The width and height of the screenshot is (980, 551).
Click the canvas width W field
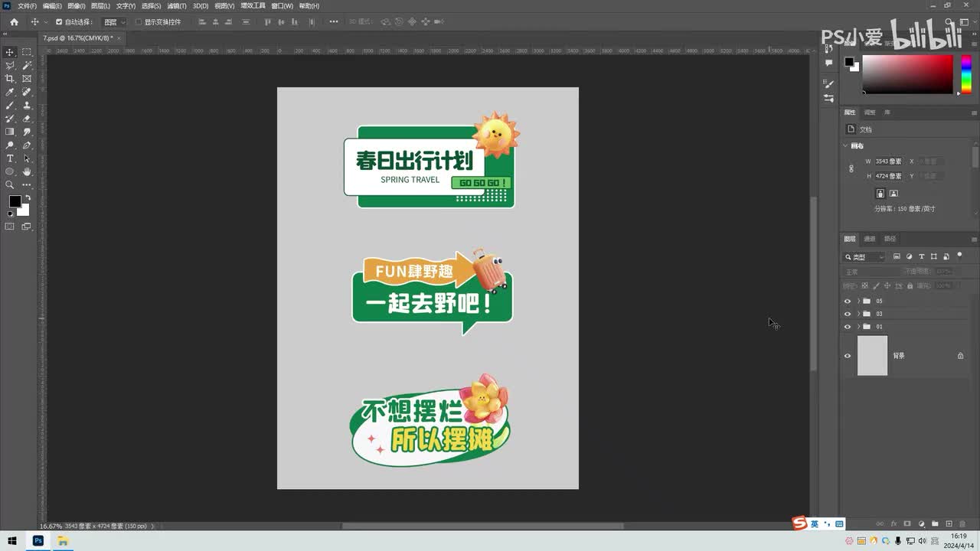890,161
